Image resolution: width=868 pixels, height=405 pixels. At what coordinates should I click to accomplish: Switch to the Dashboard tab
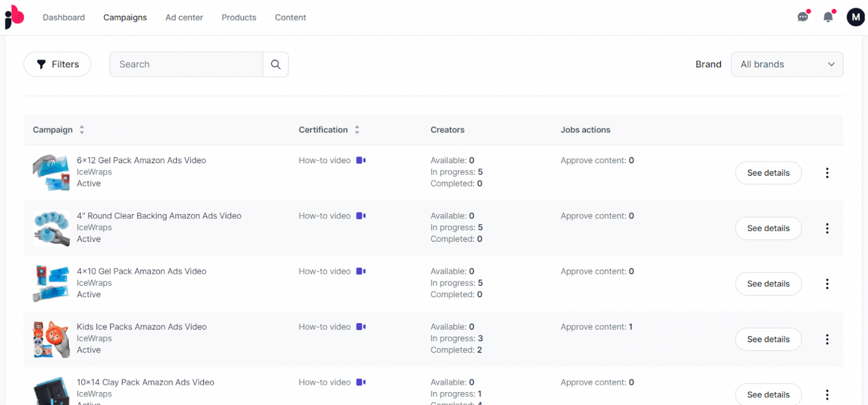tap(63, 18)
